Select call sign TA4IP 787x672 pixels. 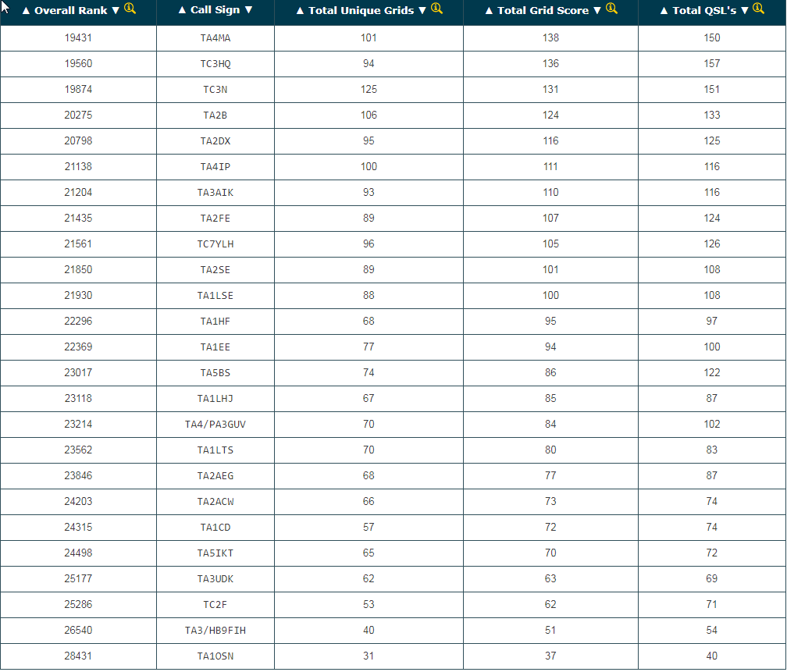click(215, 167)
